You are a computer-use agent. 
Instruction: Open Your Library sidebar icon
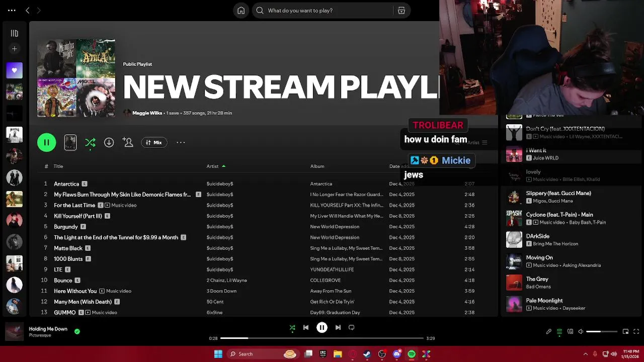(x=14, y=33)
